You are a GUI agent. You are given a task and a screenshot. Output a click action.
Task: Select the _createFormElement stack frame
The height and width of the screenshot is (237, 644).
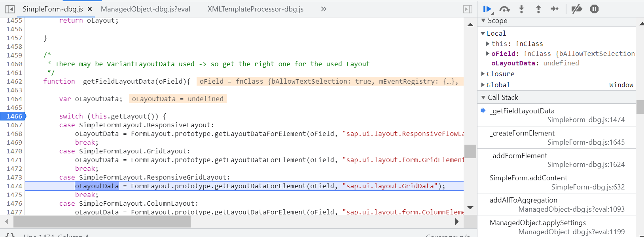557,138
